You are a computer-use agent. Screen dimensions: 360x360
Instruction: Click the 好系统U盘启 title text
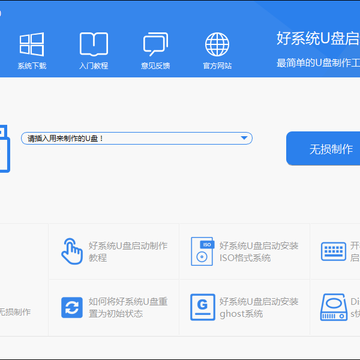coord(318,39)
